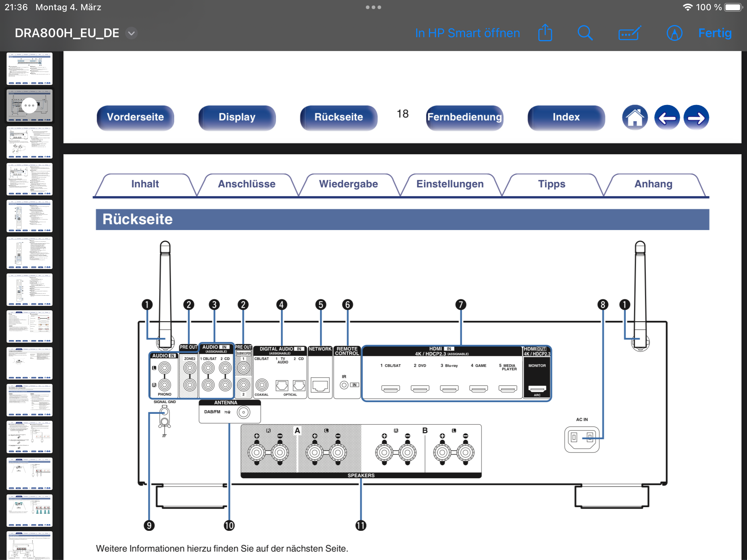
Task: Tap the Display button
Action: tap(237, 117)
